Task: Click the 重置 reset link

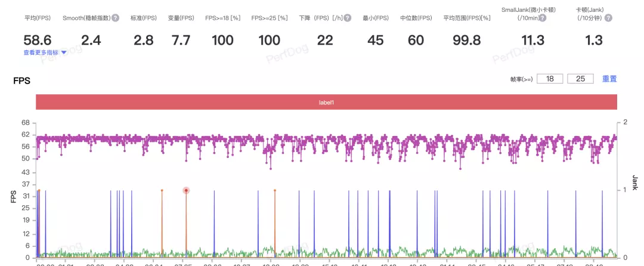Action: coord(609,79)
